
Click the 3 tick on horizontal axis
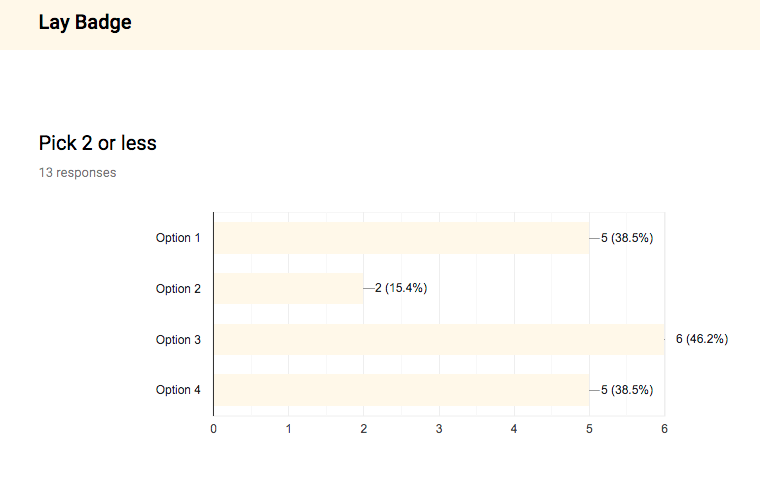click(439, 429)
